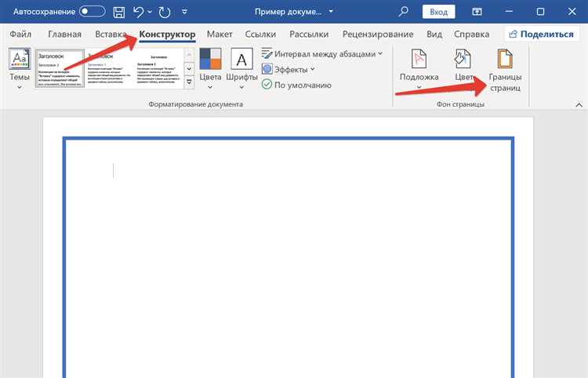
Task: Click the Undo arrow icon
Action: coord(138,12)
